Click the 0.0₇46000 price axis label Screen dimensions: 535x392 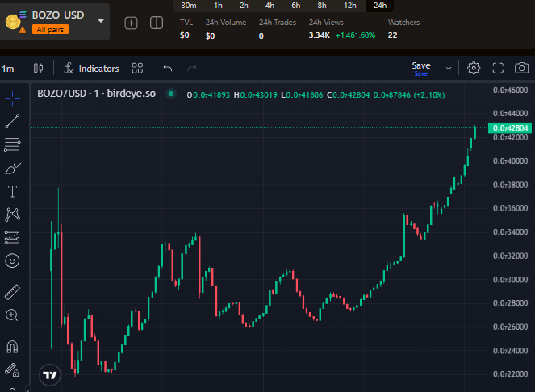pyautogui.click(x=510, y=90)
